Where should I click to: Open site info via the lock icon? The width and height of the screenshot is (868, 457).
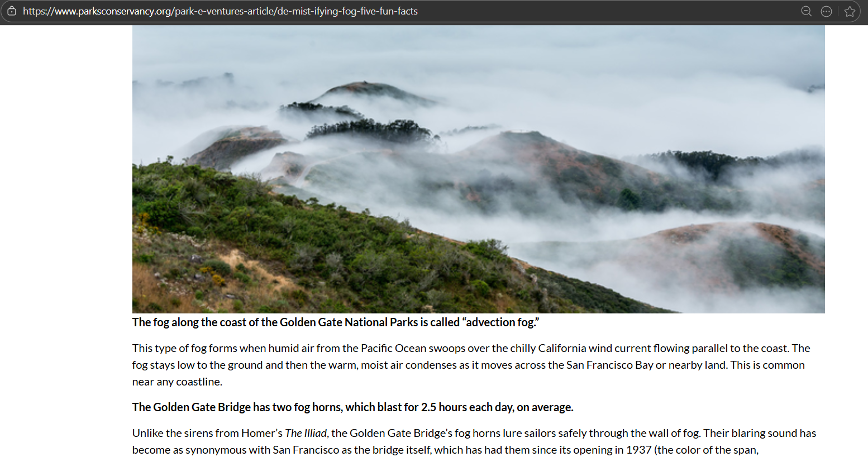pos(12,11)
